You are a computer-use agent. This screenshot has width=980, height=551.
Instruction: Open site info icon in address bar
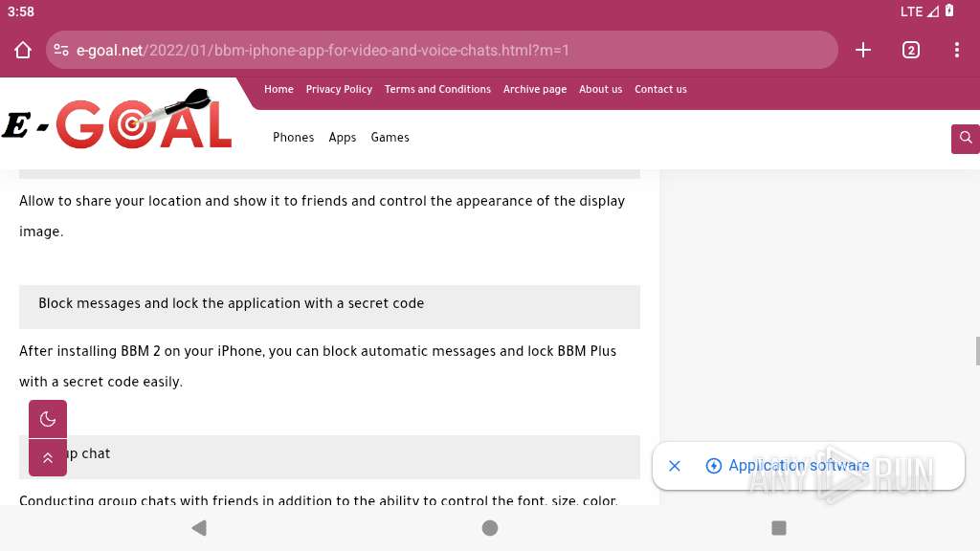[60, 50]
